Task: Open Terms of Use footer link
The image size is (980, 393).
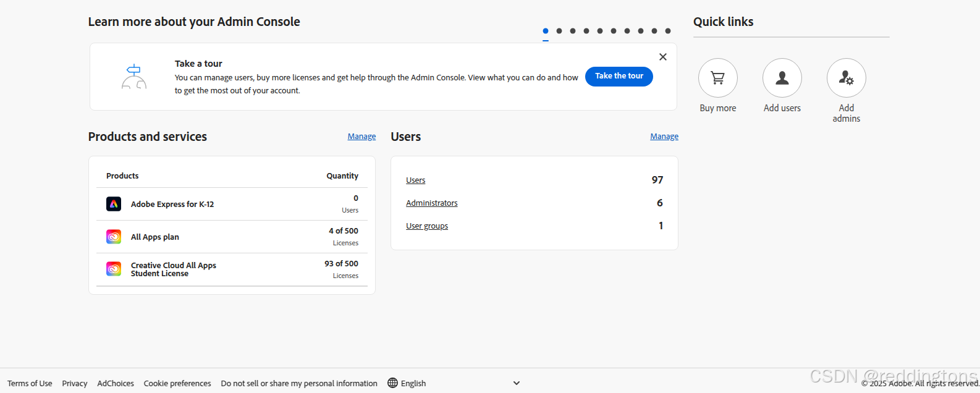Action: coord(30,384)
